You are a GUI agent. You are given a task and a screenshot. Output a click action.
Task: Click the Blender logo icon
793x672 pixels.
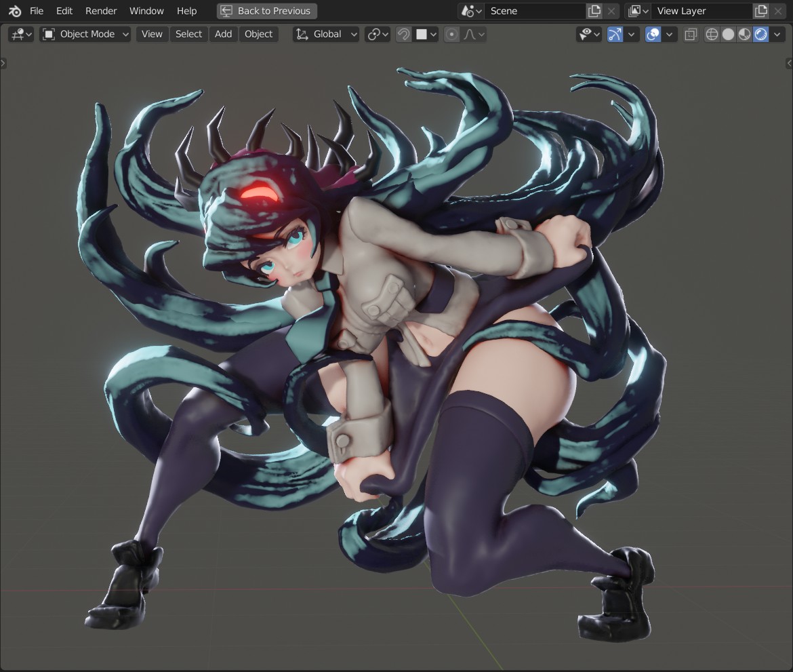click(15, 11)
